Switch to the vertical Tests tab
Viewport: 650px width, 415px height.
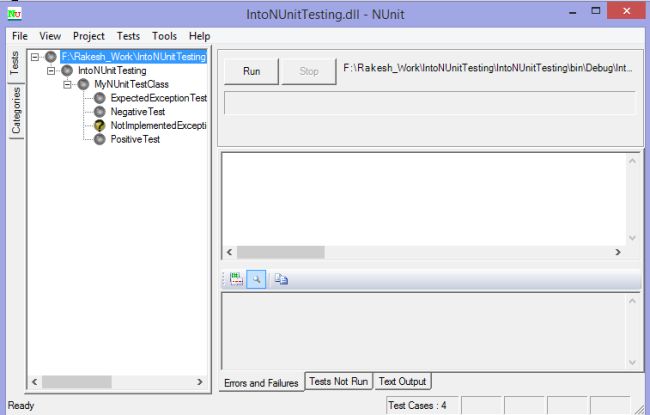pos(15,64)
